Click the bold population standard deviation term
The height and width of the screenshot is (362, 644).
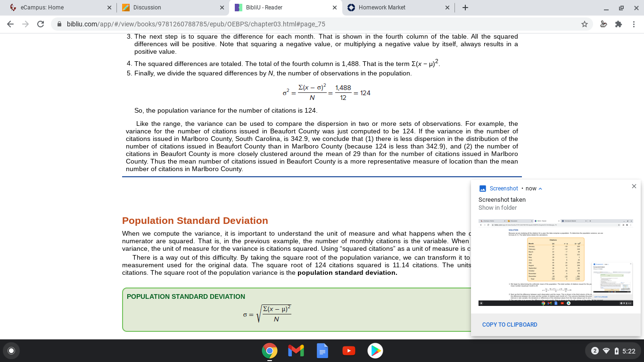click(x=347, y=272)
